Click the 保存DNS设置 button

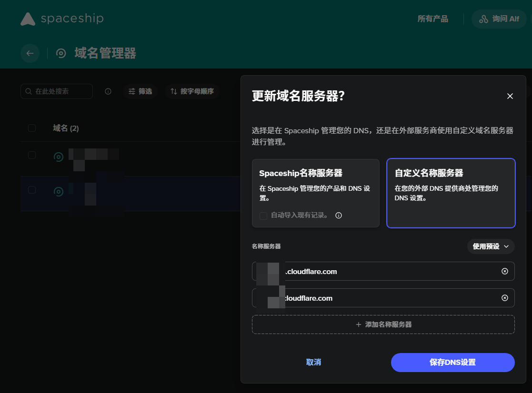pyautogui.click(x=452, y=363)
